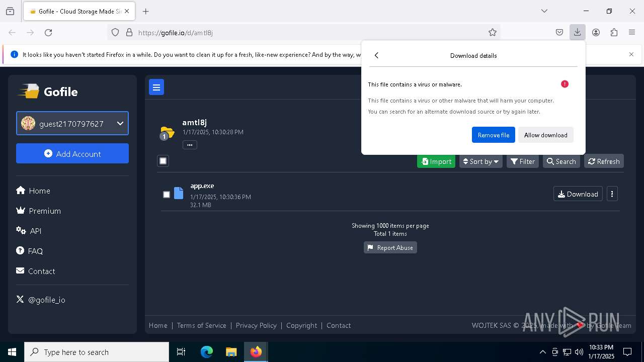Viewport: 644px width, 362px height.
Task: Open Firefox View recent browsing icon
Action: (10, 11)
